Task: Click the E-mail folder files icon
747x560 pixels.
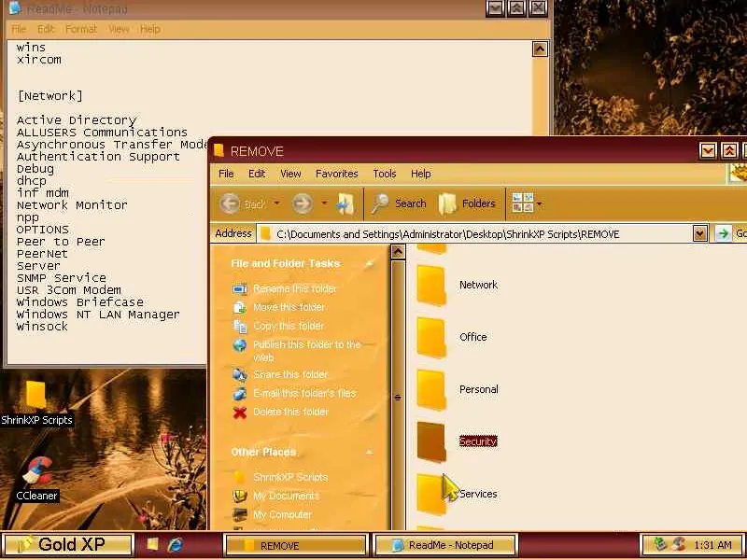Action: [x=240, y=394]
